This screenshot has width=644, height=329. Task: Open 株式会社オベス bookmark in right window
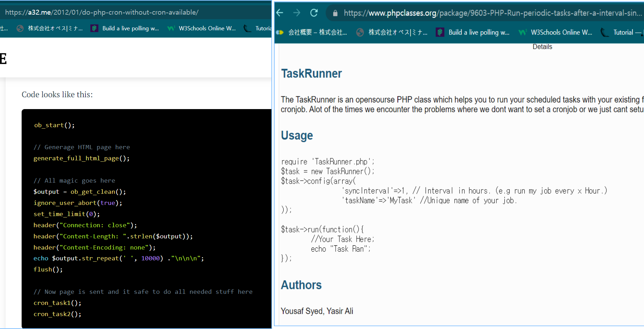[398, 32]
